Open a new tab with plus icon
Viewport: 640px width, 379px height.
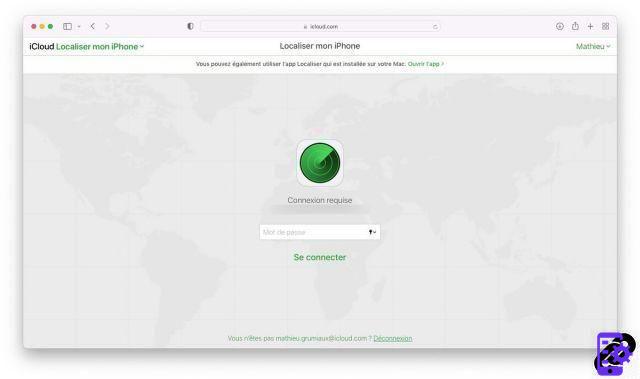click(x=590, y=26)
